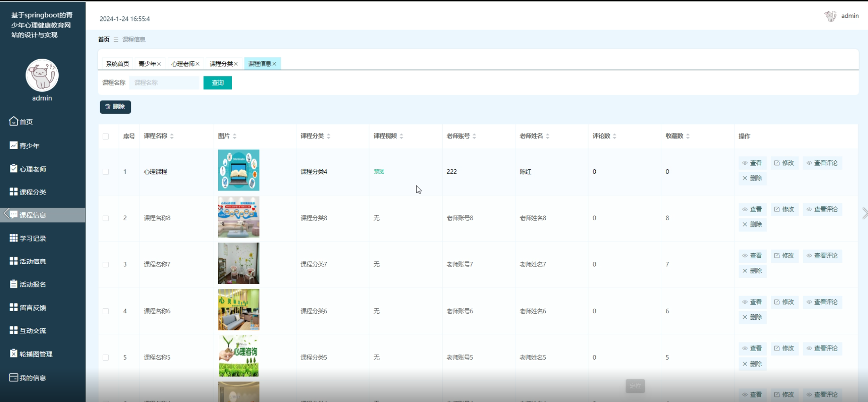
Task: Sort by 课程视频 column
Action: pos(401,136)
